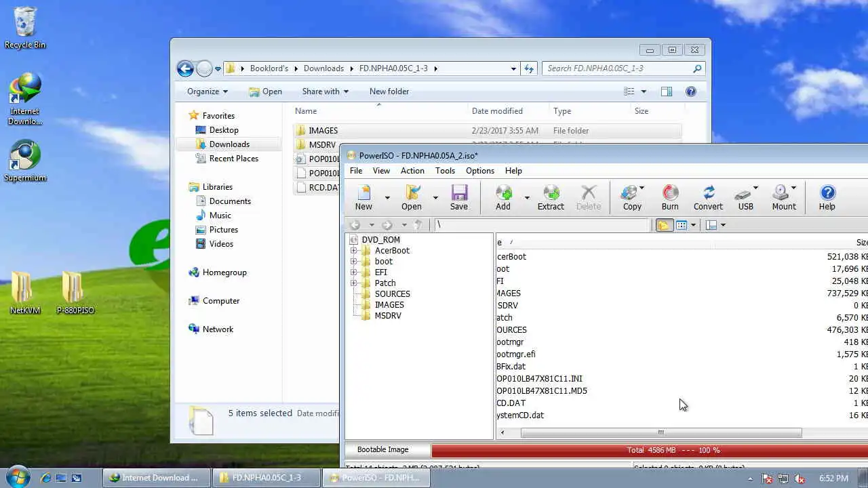This screenshot has height=488, width=868.
Task: Click the Date modified column header
Action: click(497, 111)
